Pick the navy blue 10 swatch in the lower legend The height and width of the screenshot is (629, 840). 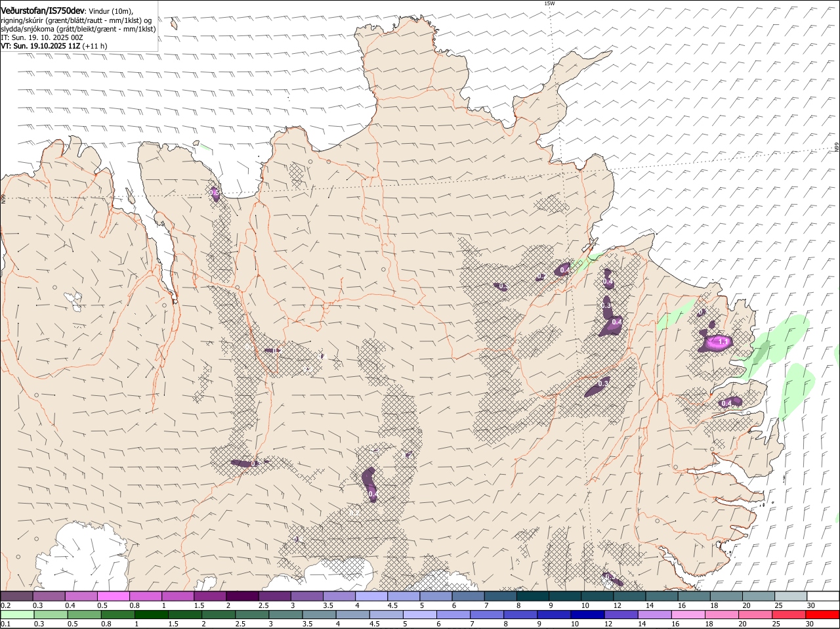(x=587, y=615)
